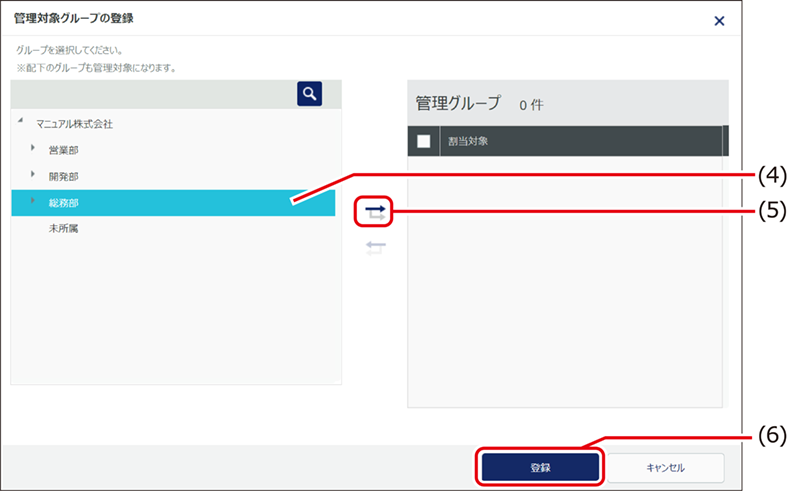
Task: Close the 管理対象グループの登録 dialog
Action: [719, 21]
